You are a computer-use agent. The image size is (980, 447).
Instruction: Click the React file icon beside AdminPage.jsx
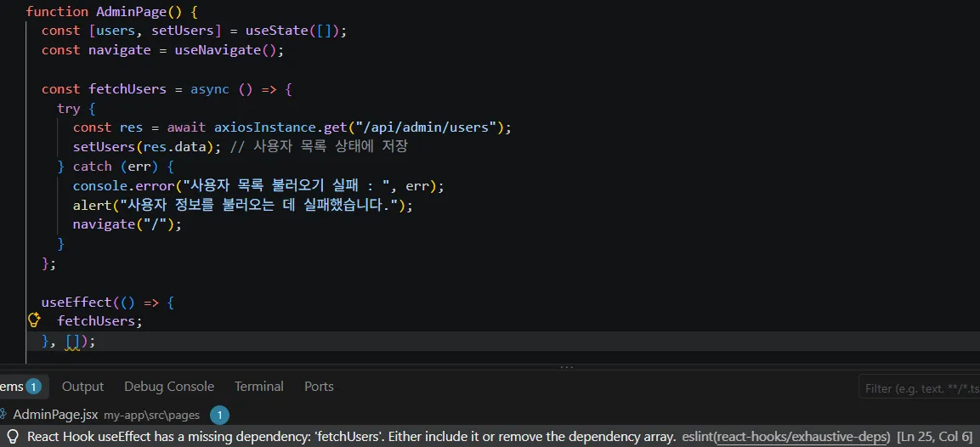(3, 414)
